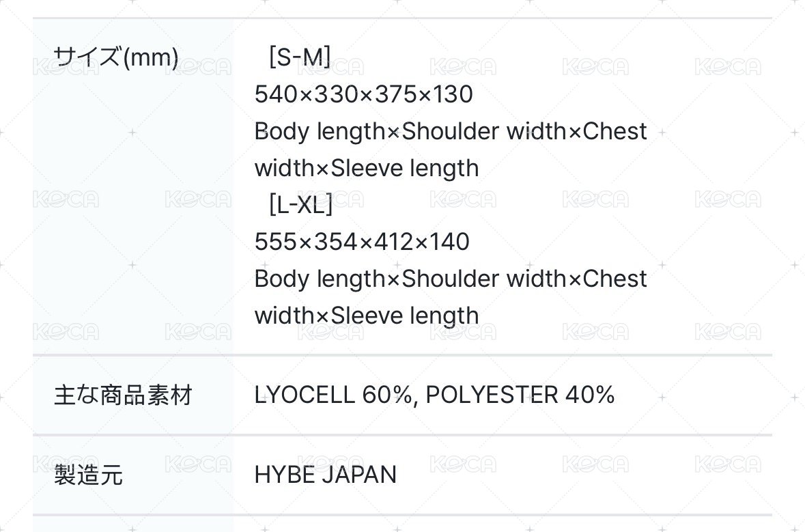The height and width of the screenshot is (532, 805).
Task: Click the 540×330×375×130 dimensions text
Action: [363, 94]
